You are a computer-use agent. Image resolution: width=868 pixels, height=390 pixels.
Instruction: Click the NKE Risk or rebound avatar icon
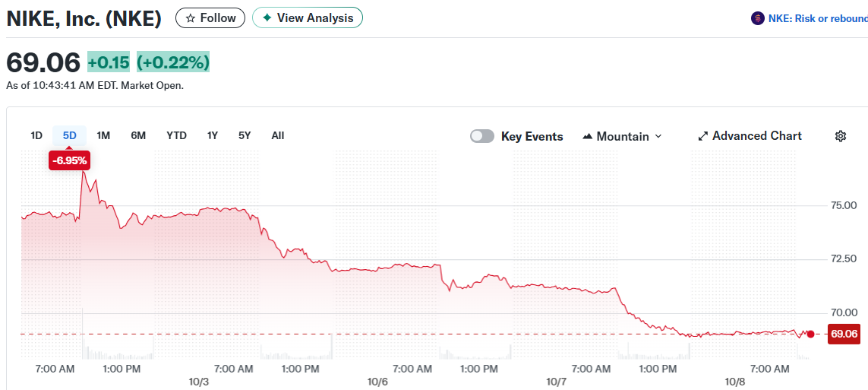click(x=757, y=18)
